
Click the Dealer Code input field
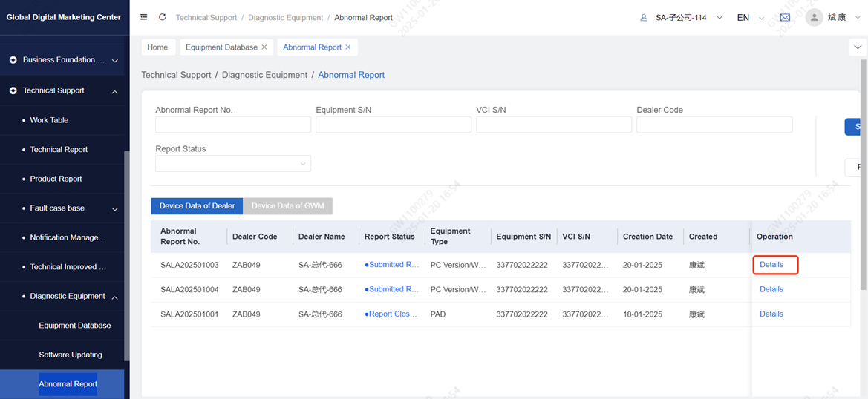click(x=714, y=125)
